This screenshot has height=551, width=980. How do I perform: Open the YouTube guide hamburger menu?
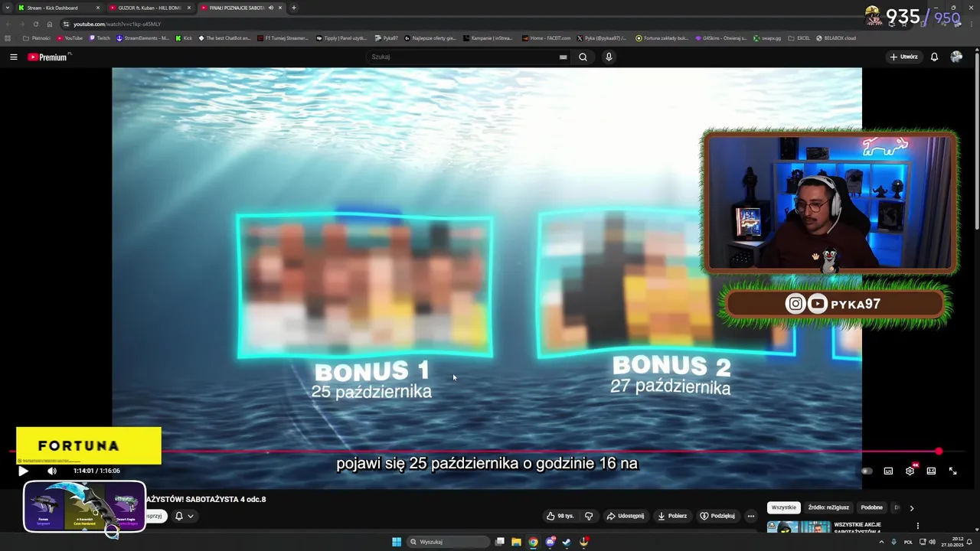pyautogui.click(x=13, y=57)
